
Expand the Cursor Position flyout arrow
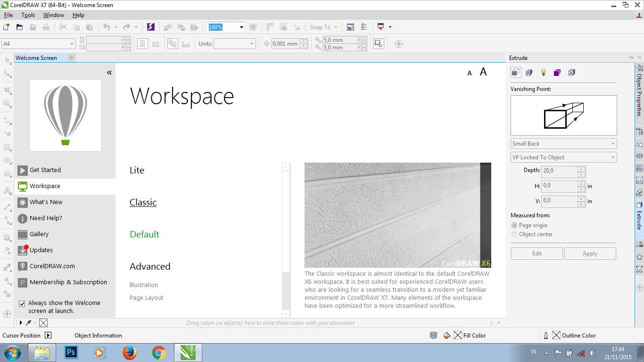pyautogui.click(x=48, y=336)
